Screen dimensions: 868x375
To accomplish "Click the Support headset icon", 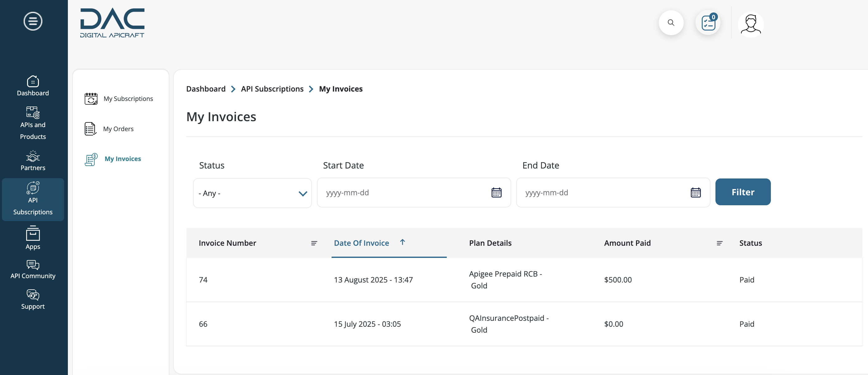I will (x=33, y=295).
